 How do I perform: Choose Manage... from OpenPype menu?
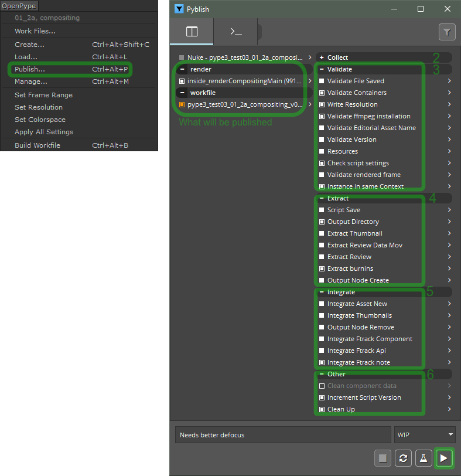79,81
